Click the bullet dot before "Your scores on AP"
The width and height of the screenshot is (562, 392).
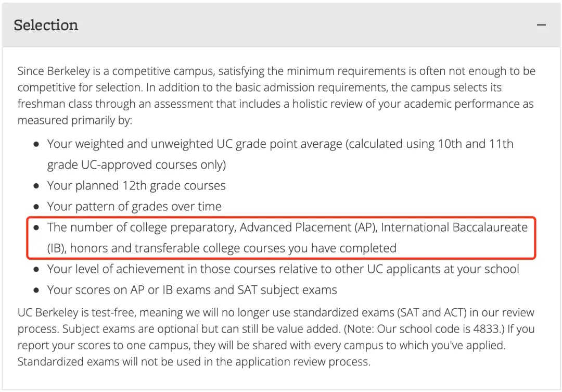click(36, 290)
